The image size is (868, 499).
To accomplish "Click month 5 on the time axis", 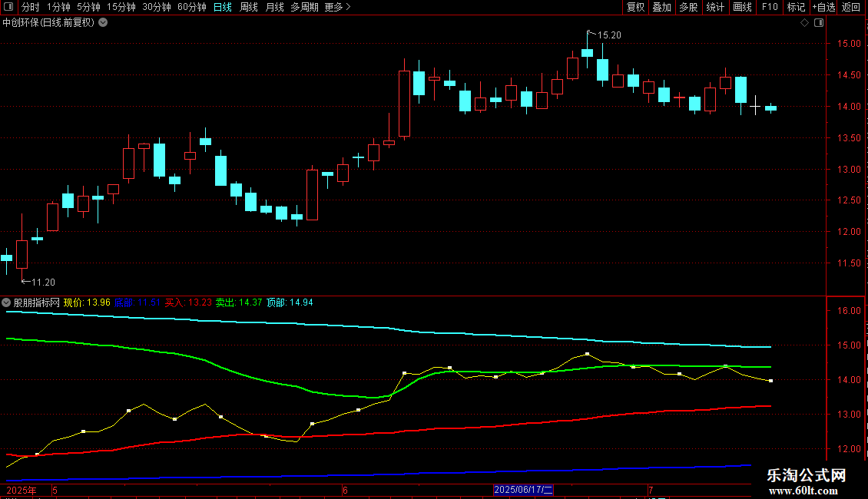I will pyautogui.click(x=55, y=490).
